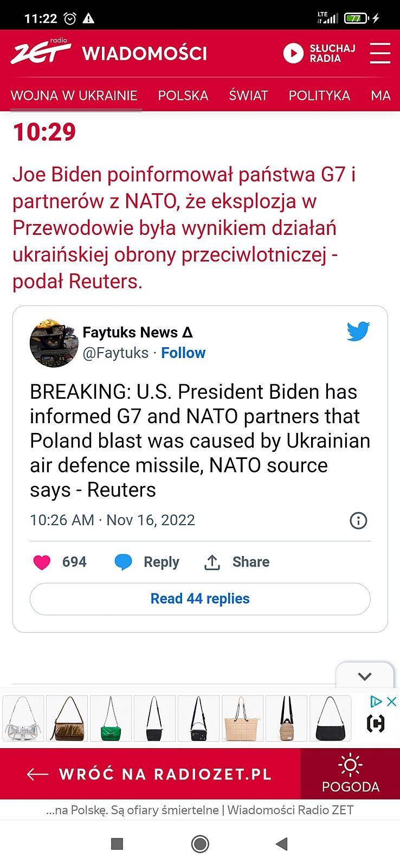Go to Wojna w Ukrainie tab

click(74, 95)
